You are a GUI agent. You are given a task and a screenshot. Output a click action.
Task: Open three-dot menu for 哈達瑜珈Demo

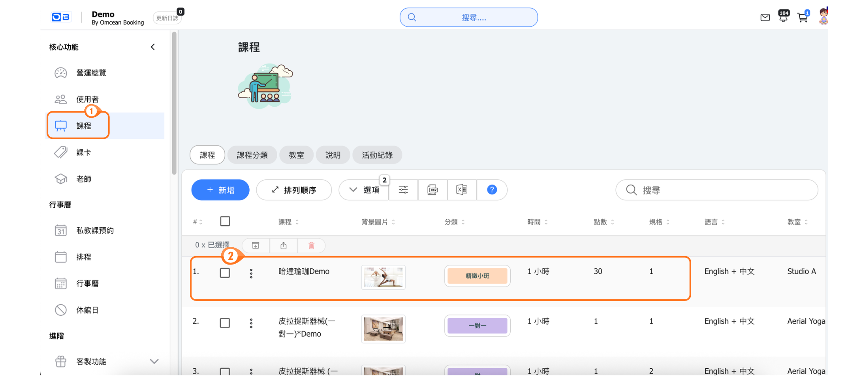[x=251, y=273]
